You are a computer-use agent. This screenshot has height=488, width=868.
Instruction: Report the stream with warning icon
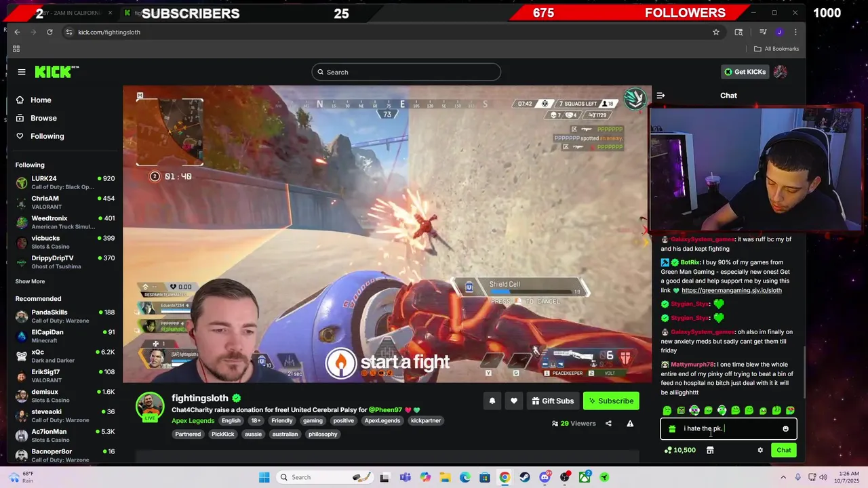click(x=630, y=424)
